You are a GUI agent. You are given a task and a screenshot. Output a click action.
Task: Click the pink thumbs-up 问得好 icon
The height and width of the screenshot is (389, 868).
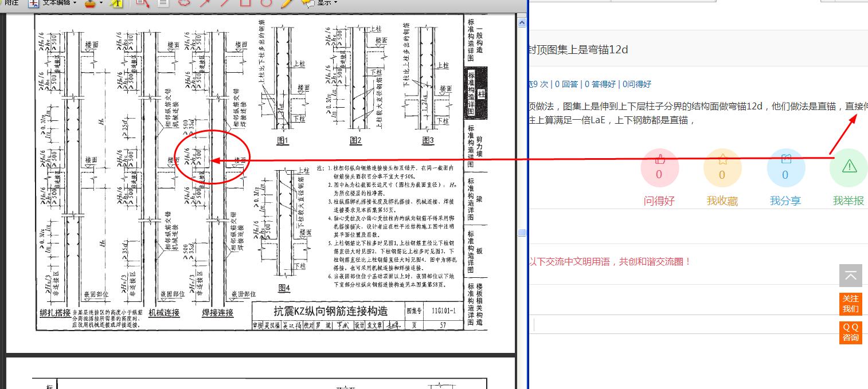pos(659,168)
